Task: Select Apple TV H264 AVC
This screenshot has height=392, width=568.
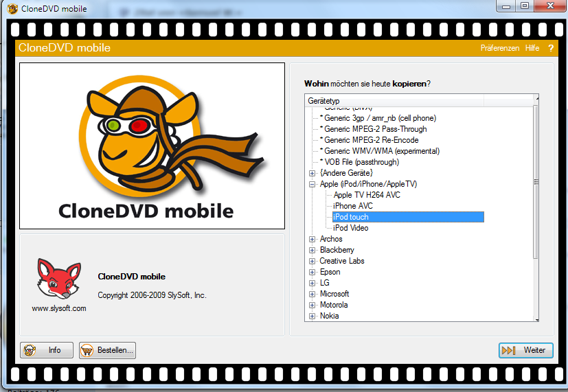Action: click(367, 195)
